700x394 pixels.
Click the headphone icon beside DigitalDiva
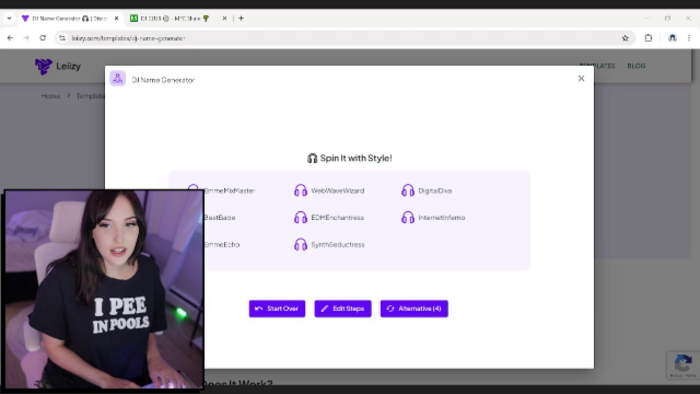pyautogui.click(x=408, y=191)
